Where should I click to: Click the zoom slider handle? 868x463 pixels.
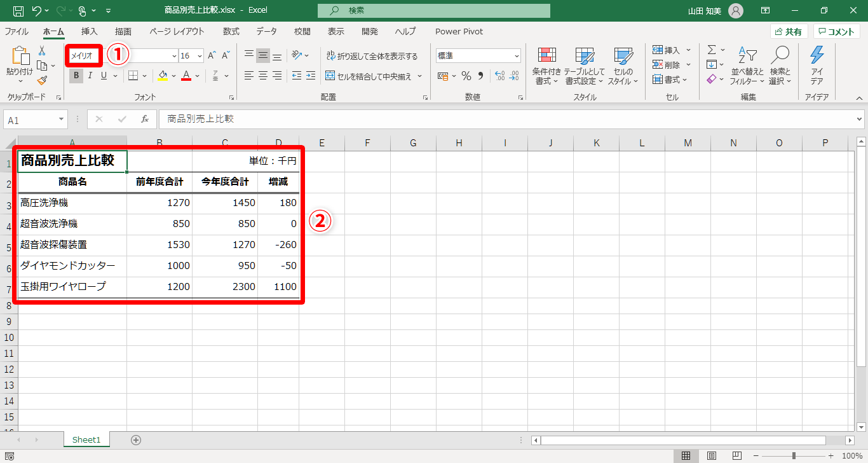(794, 455)
